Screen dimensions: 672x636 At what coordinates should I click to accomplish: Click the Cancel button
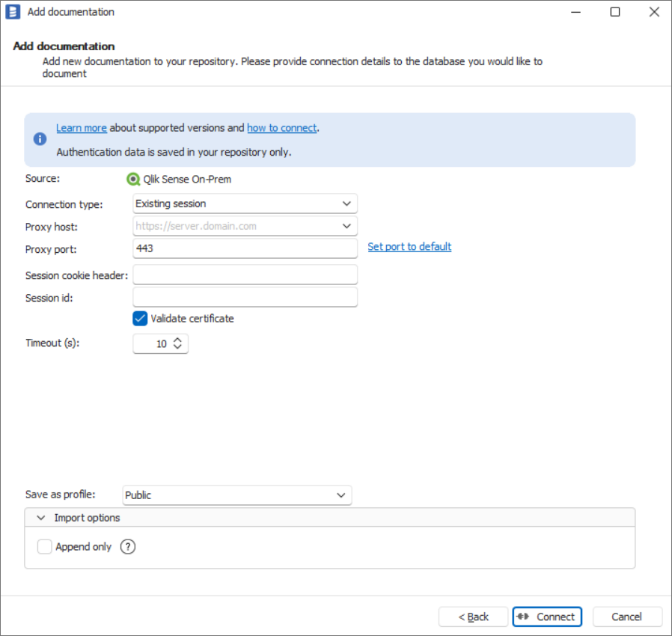(x=626, y=617)
